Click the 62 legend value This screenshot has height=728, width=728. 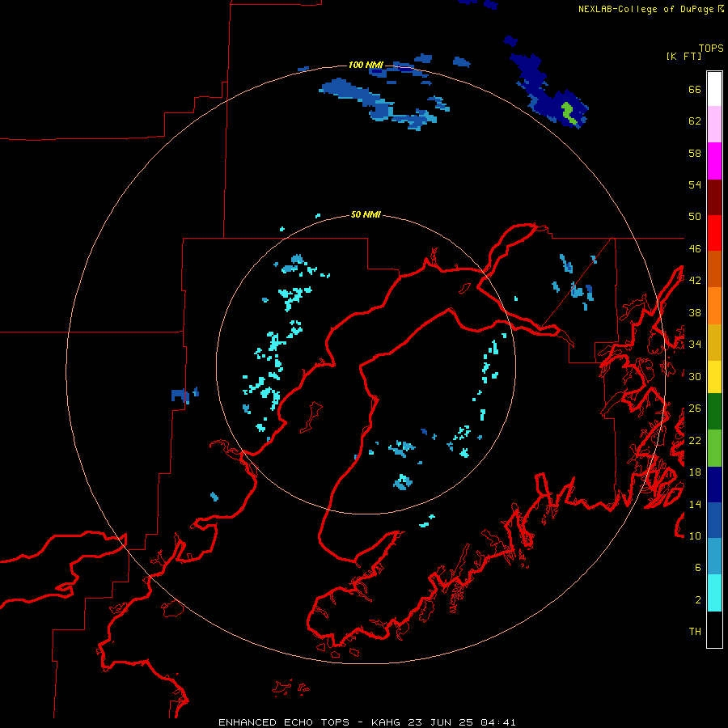pos(695,121)
